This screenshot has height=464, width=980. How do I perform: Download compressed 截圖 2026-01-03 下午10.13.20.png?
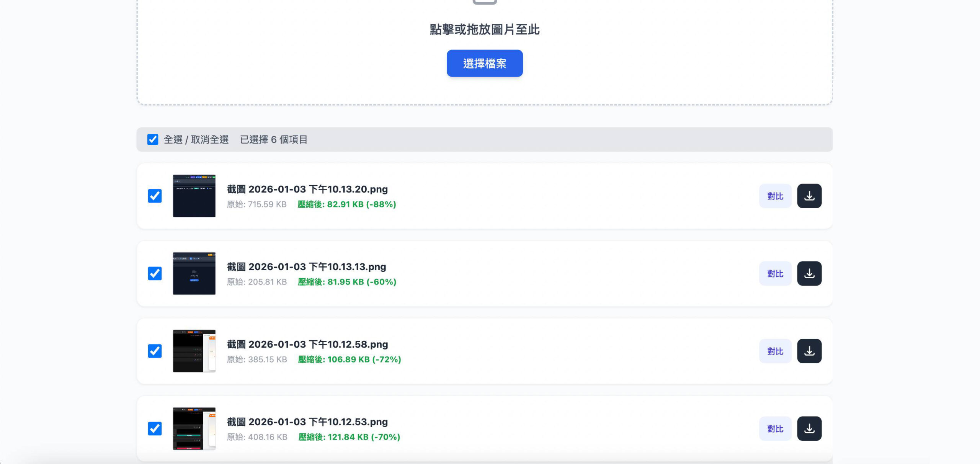pyautogui.click(x=809, y=196)
